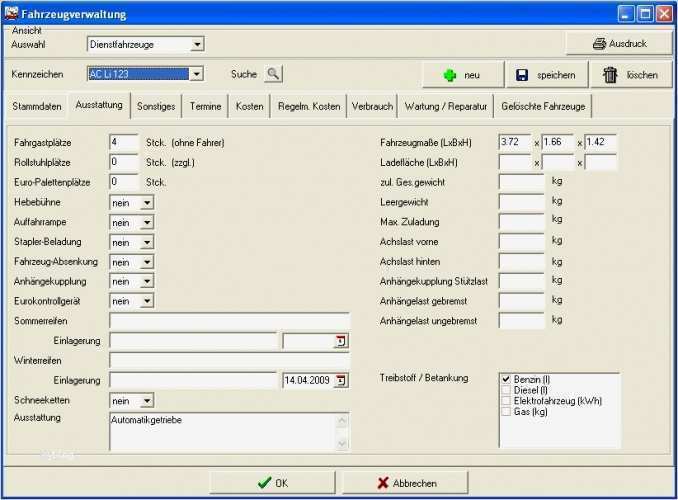Switch to the Kosten tab
The width and height of the screenshot is (678, 500).
(x=249, y=106)
